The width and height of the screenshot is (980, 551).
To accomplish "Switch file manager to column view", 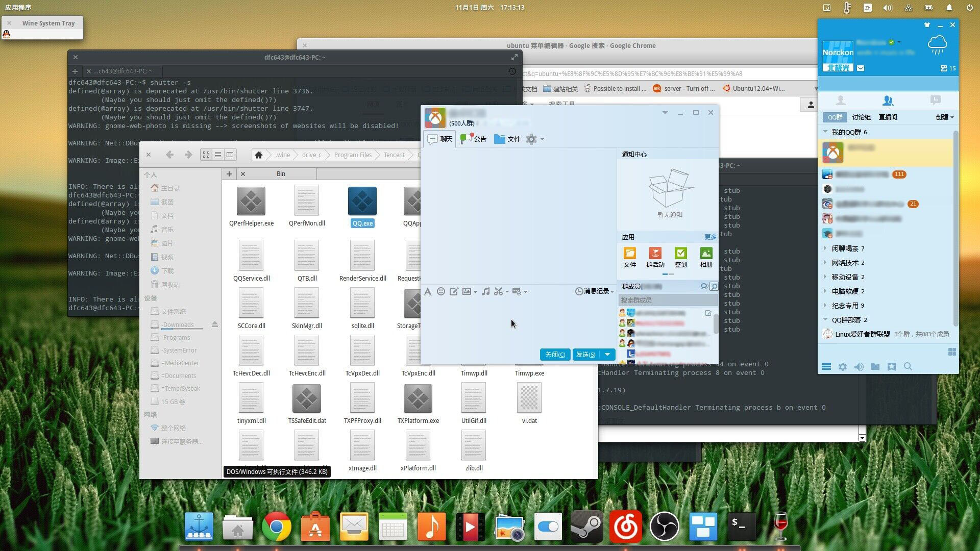I will tap(230, 155).
